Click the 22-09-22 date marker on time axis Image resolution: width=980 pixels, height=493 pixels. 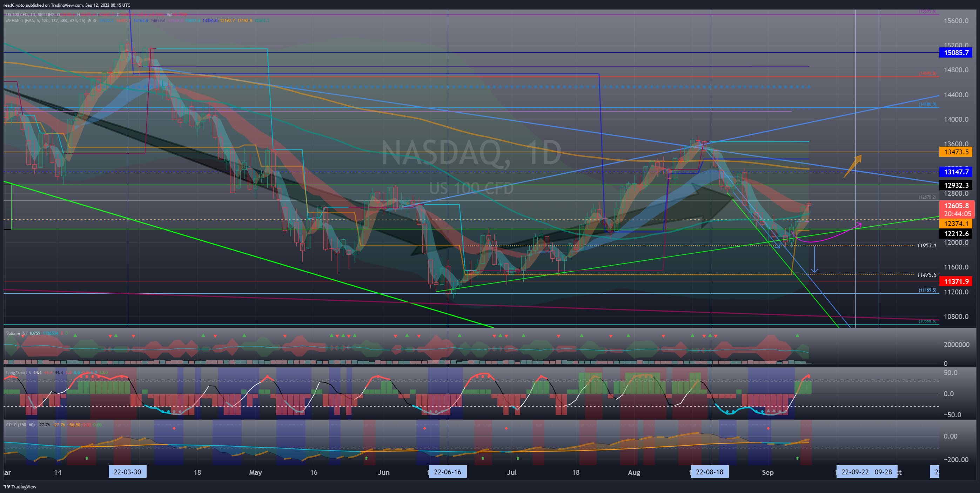click(855, 472)
